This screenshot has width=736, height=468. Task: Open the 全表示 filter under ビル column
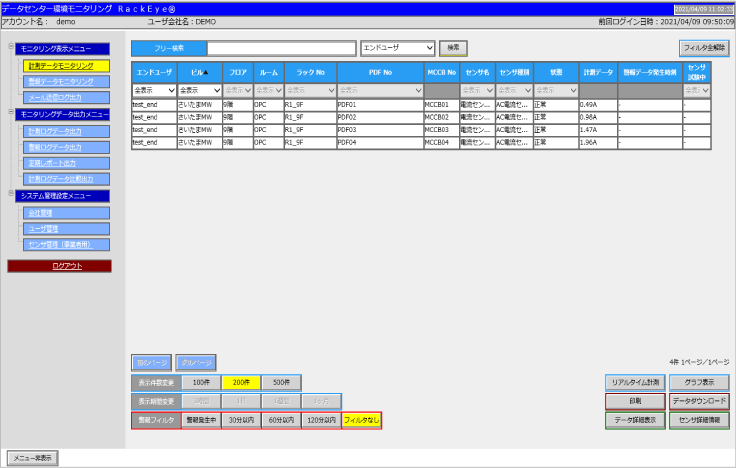pyautogui.click(x=200, y=90)
